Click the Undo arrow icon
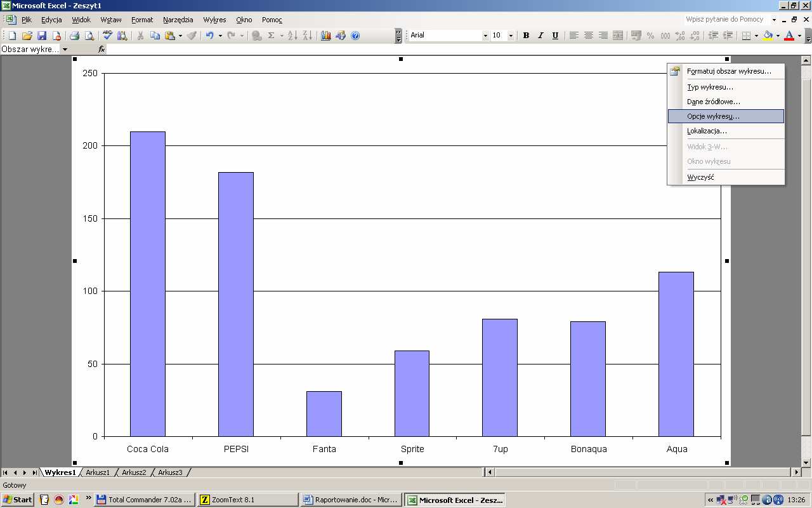Viewport: 812px width, 508px height. 209,36
